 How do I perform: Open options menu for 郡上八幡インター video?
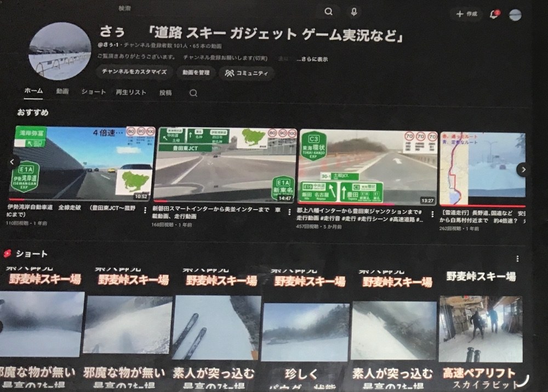(x=433, y=214)
